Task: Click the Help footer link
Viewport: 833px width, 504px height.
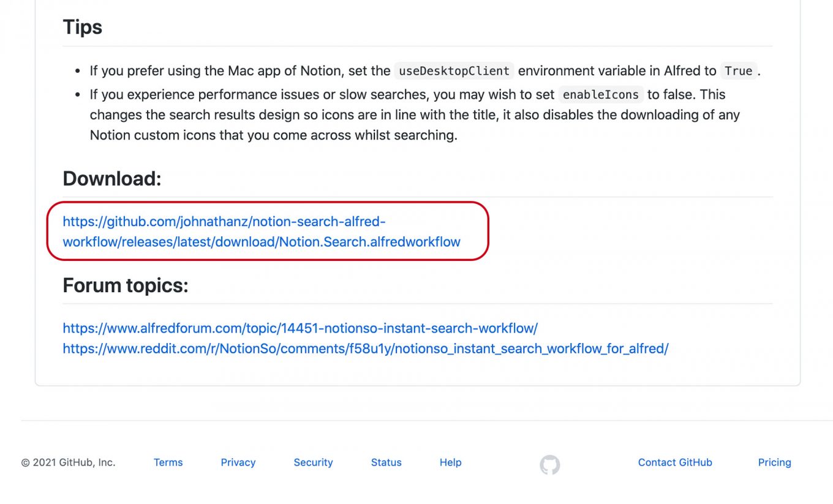Action: pyautogui.click(x=450, y=462)
